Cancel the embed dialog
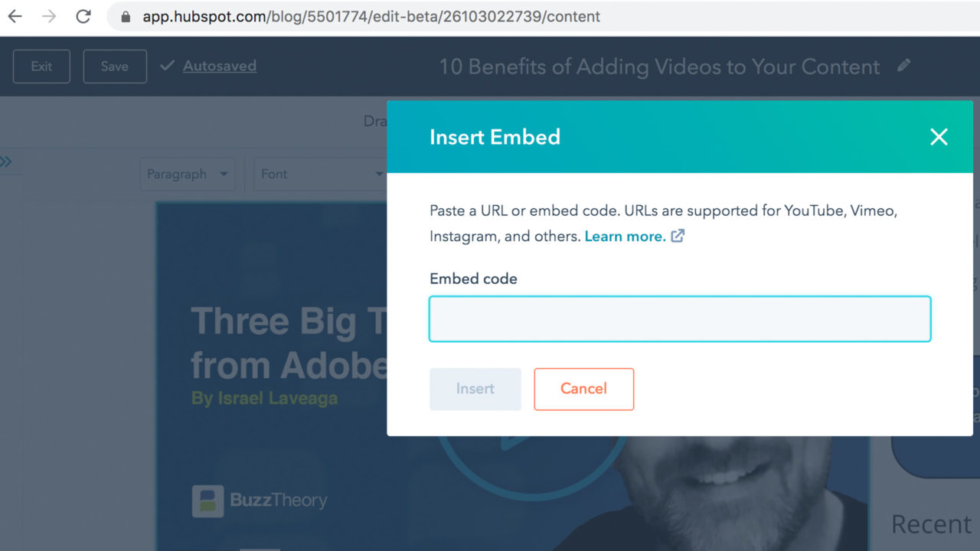Image resolution: width=980 pixels, height=551 pixels. pyautogui.click(x=583, y=389)
